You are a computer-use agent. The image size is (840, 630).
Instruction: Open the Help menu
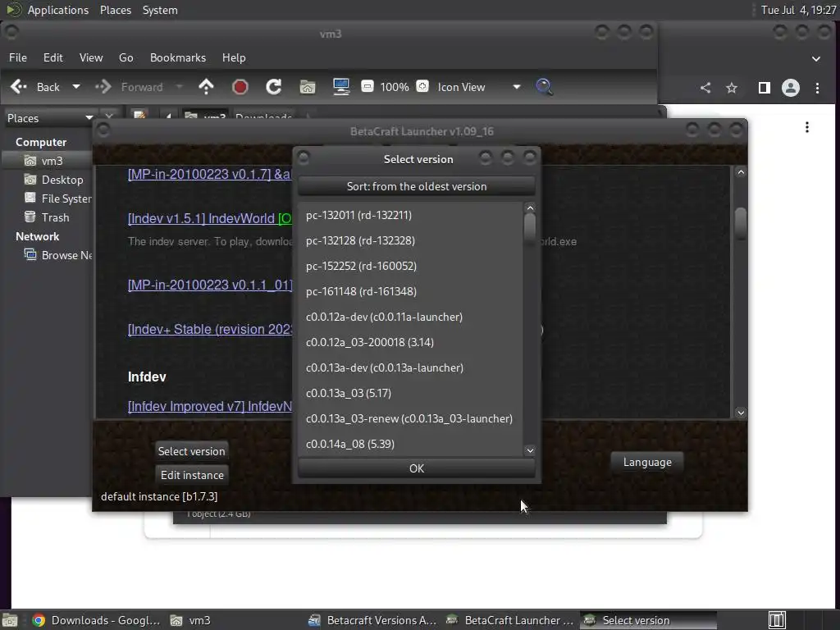pyautogui.click(x=234, y=57)
